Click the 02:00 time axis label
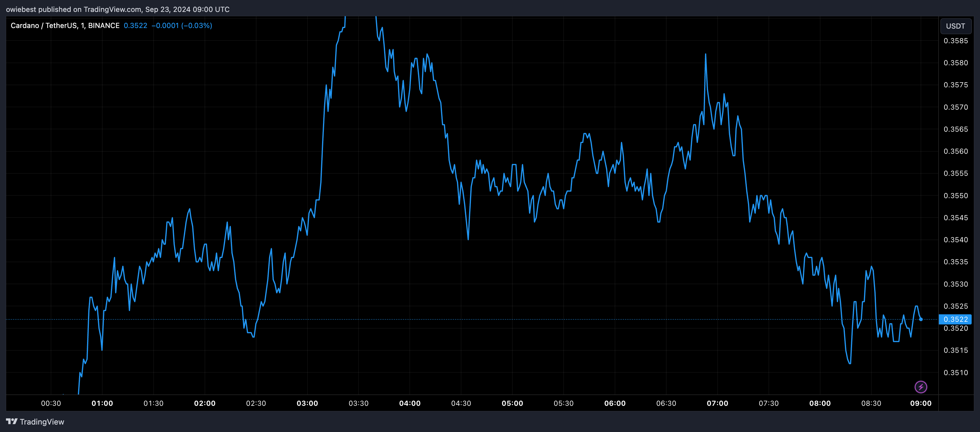Image resolution: width=980 pixels, height=432 pixels. coord(205,403)
